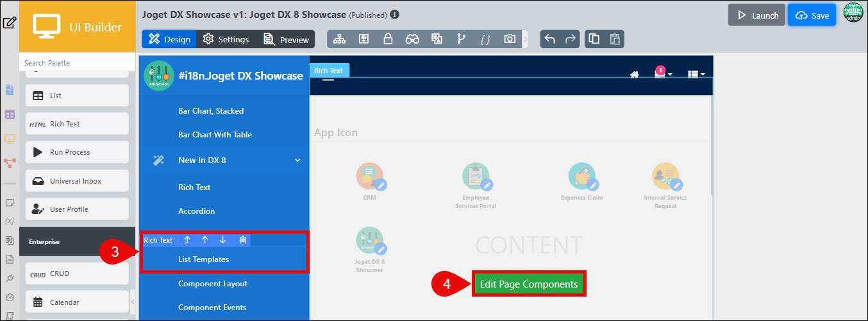Click the Joget DX Showcase logo

tap(158, 76)
